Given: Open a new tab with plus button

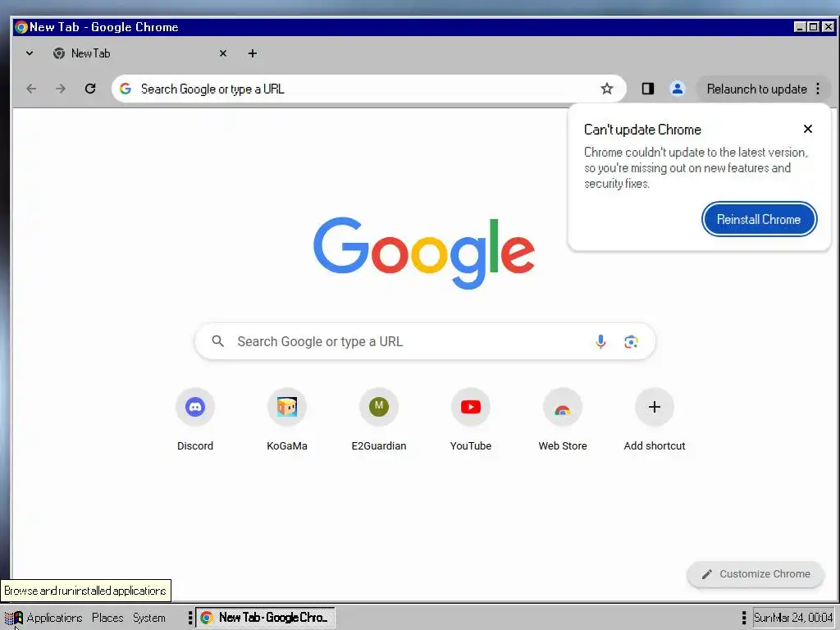Looking at the screenshot, I should [253, 53].
